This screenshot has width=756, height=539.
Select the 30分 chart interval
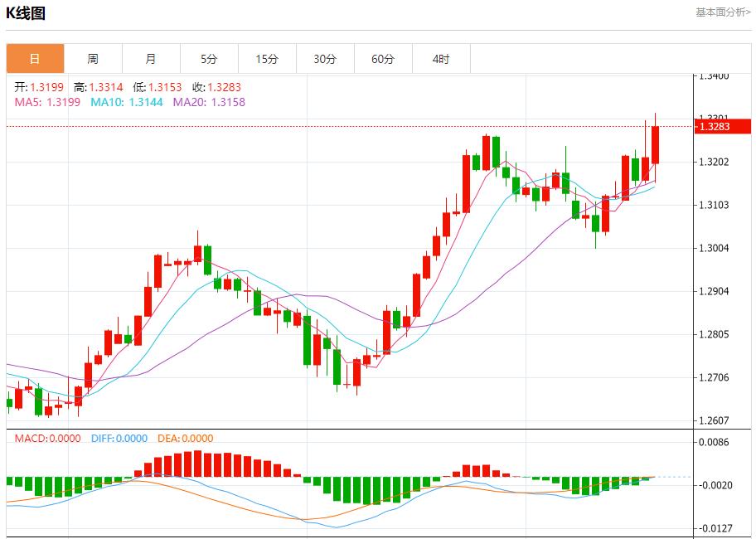tap(325, 59)
